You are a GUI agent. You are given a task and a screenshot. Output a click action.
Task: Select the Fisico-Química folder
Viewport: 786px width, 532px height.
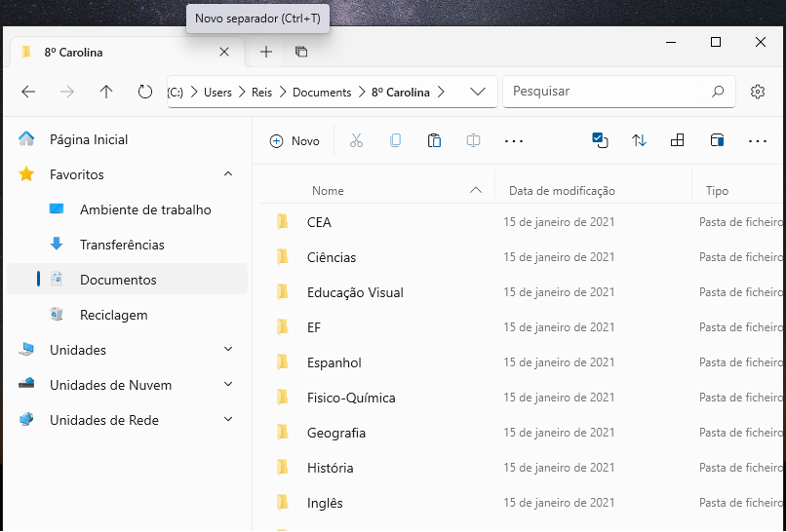[x=523, y=398]
